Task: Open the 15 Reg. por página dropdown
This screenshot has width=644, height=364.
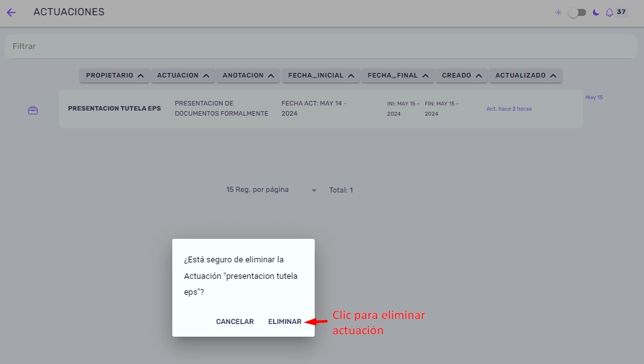Action: click(271, 190)
